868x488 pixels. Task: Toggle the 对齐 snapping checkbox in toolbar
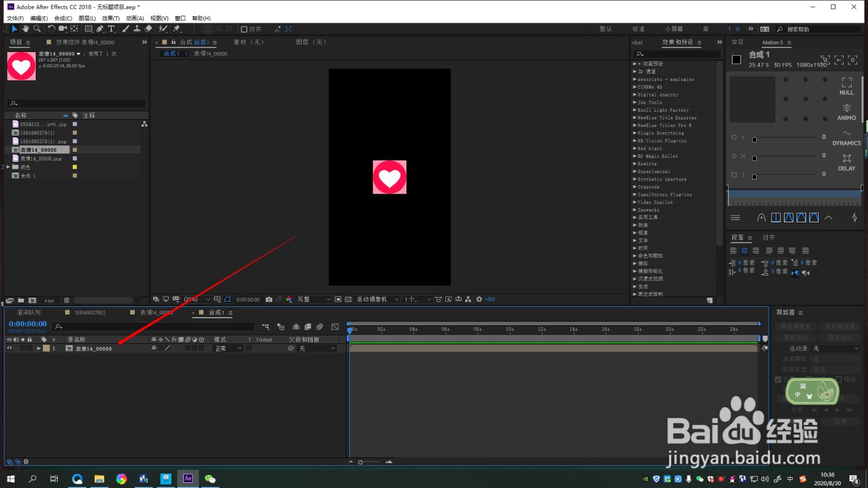244,29
